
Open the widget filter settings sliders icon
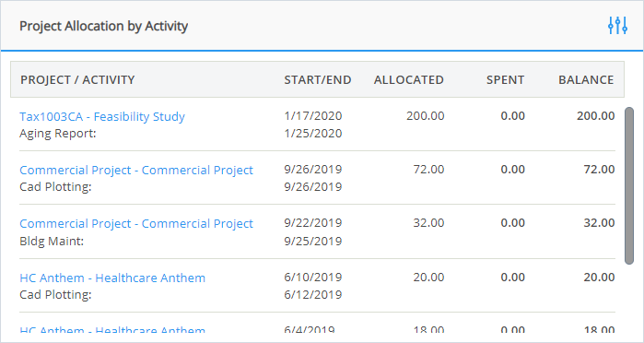617,26
